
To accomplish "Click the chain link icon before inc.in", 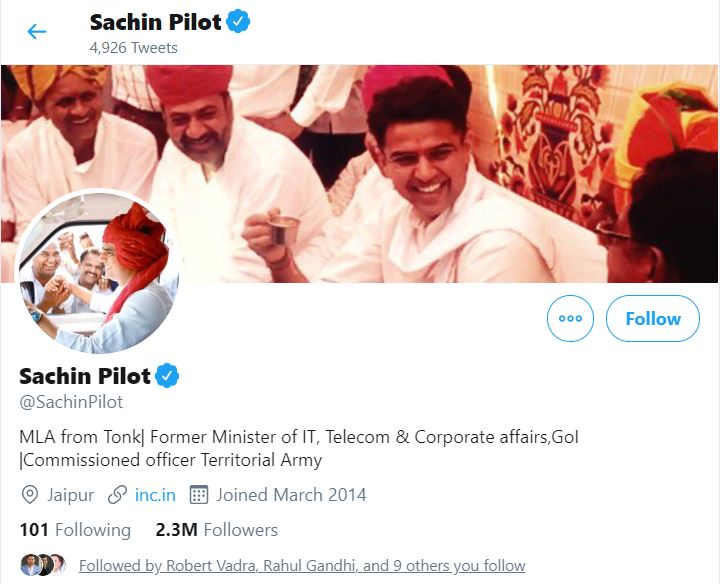I will [x=117, y=494].
